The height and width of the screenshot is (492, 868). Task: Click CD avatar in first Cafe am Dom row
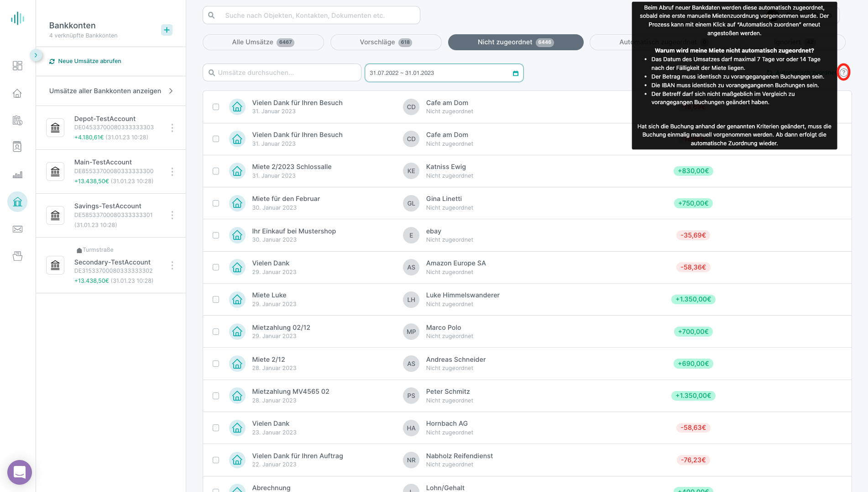pos(411,107)
